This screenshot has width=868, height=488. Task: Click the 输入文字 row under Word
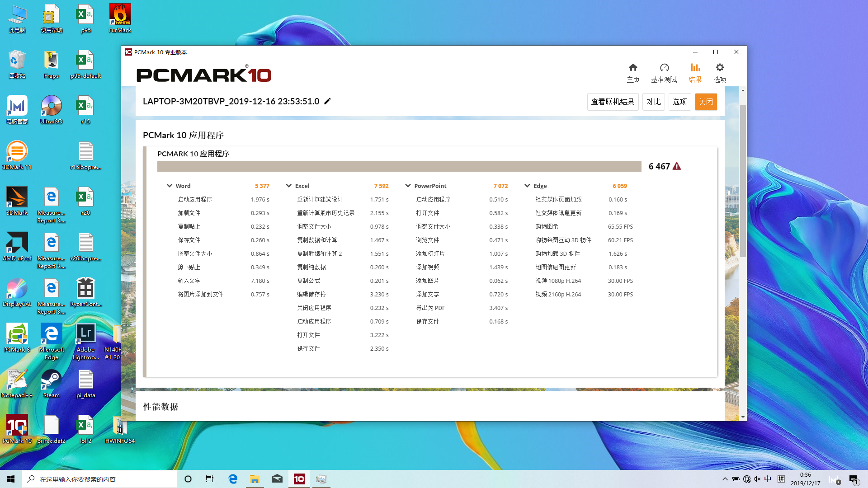[x=223, y=281]
